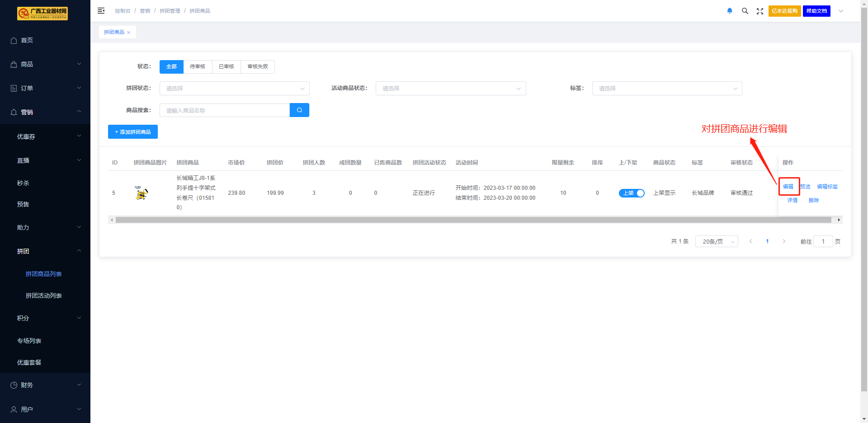
Task: Open the 拼团状态 dropdown
Action: click(x=234, y=89)
